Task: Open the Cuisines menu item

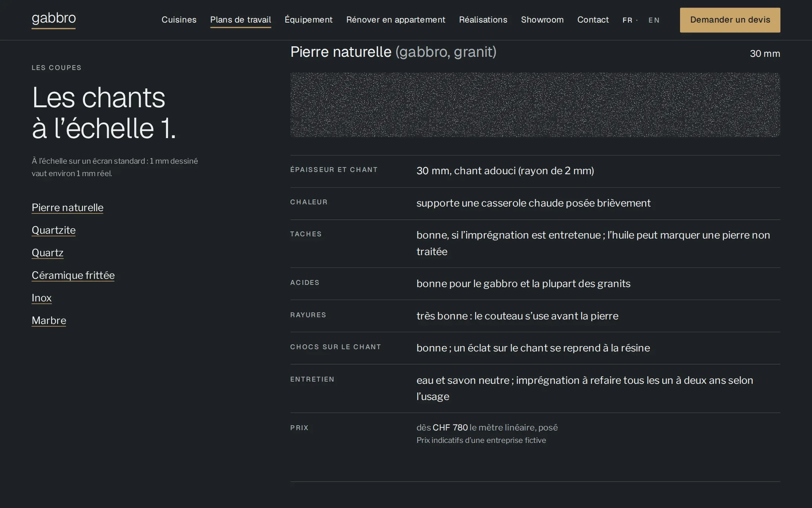Action: pyautogui.click(x=179, y=20)
